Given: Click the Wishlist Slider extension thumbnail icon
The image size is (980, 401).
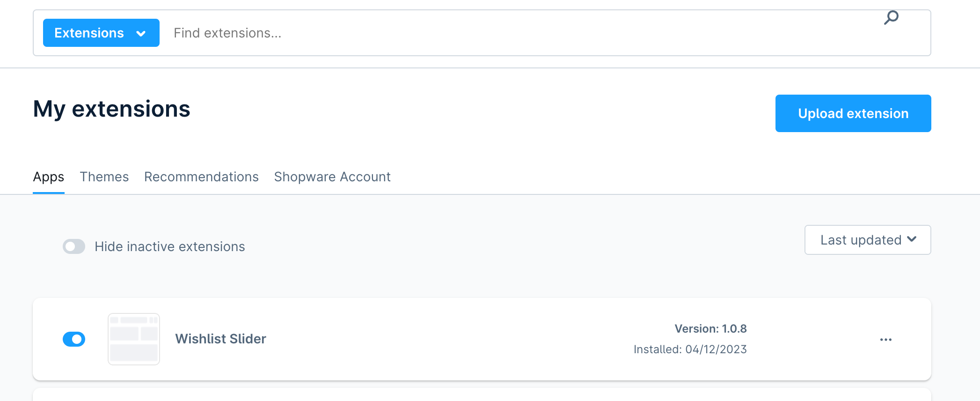Looking at the screenshot, I should point(134,339).
